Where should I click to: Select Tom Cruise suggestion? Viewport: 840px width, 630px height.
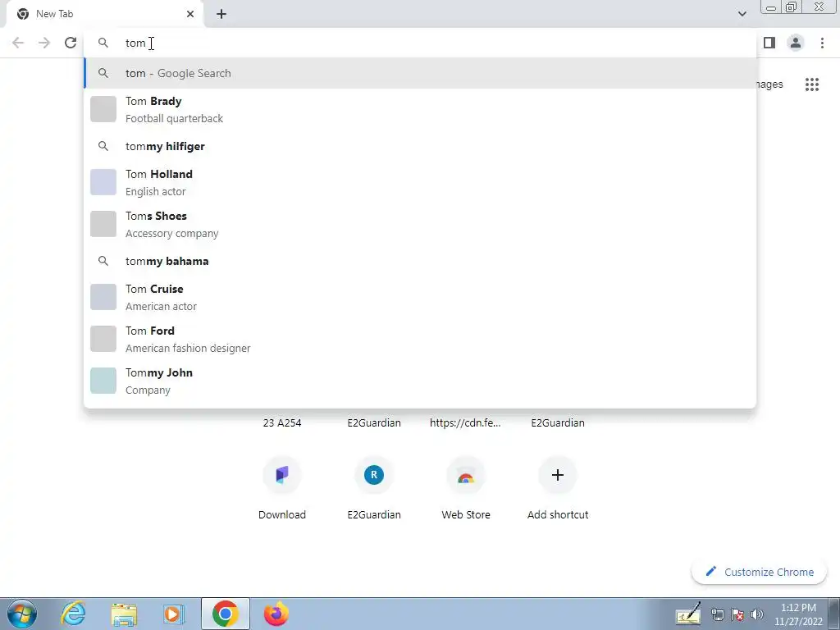[x=420, y=297]
